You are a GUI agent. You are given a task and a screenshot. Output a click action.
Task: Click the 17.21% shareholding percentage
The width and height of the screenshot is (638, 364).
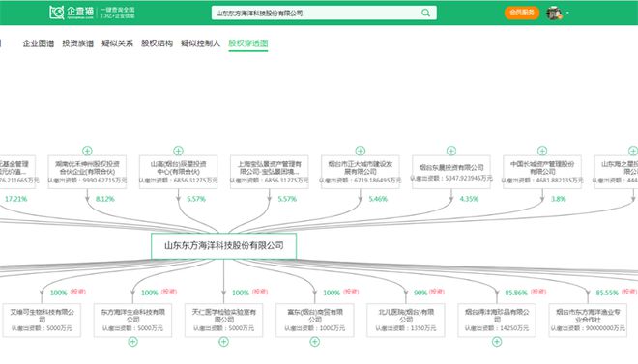click(x=15, y=199)
